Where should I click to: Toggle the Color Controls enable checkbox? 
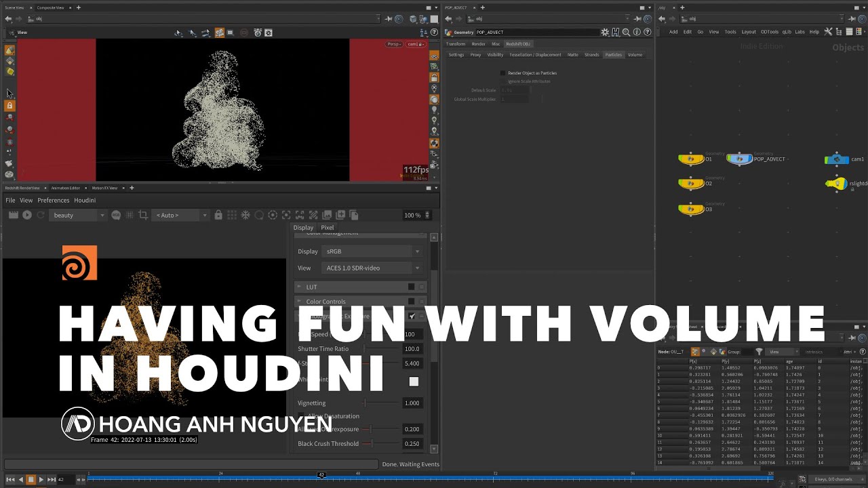[x=411, y=302]
